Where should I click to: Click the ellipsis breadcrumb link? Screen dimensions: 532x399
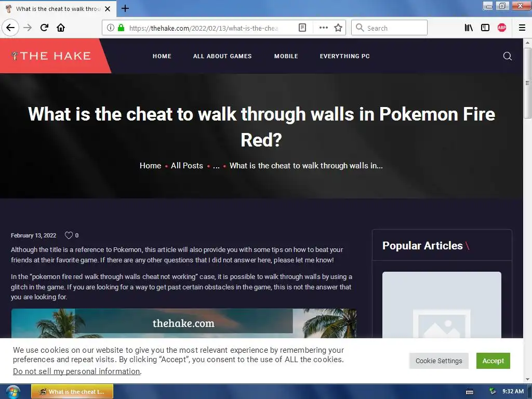point(216,166)
